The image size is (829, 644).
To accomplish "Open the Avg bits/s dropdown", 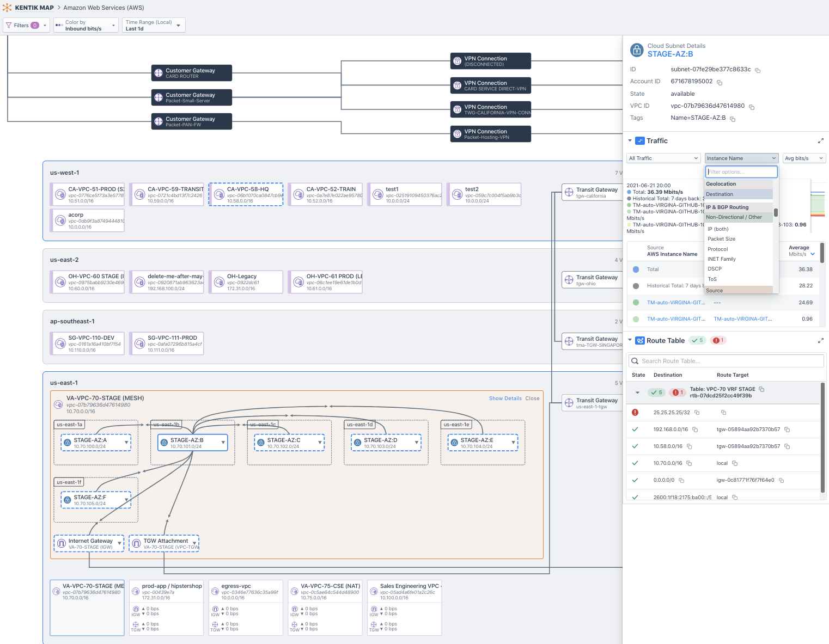I will click(804, 158).
